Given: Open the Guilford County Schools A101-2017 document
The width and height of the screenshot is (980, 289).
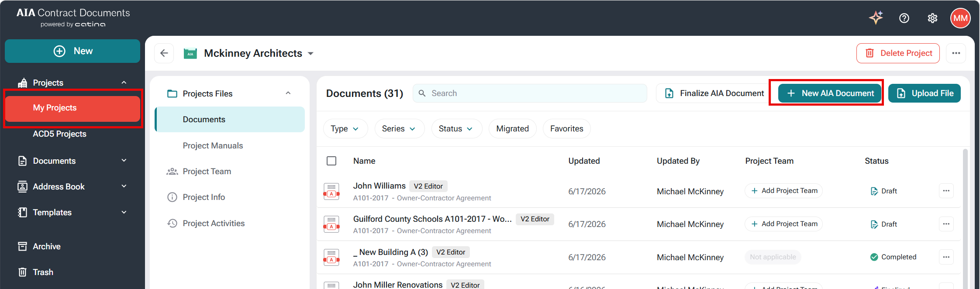Looking at the screenshot, I should [432, 219].
